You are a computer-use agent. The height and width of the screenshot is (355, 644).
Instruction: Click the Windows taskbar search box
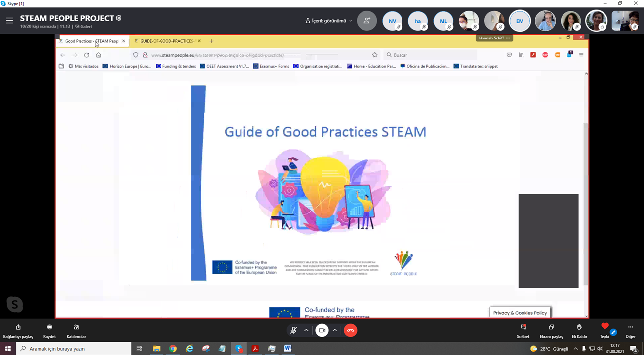coord(74,349)
